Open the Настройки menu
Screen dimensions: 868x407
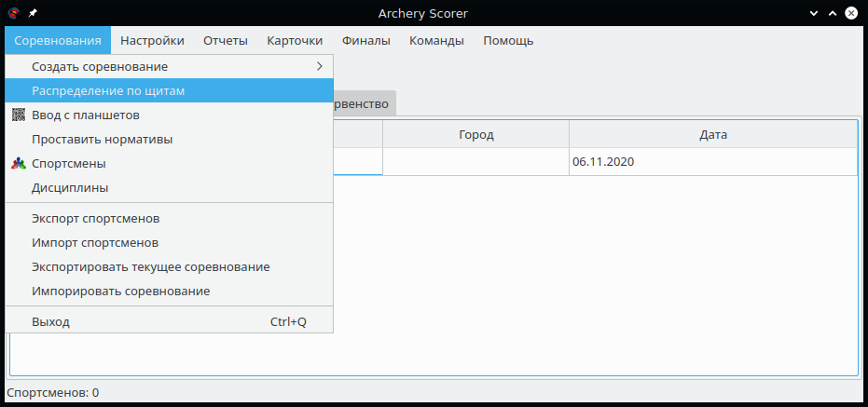pyautogui.click(x=152, y=40)
